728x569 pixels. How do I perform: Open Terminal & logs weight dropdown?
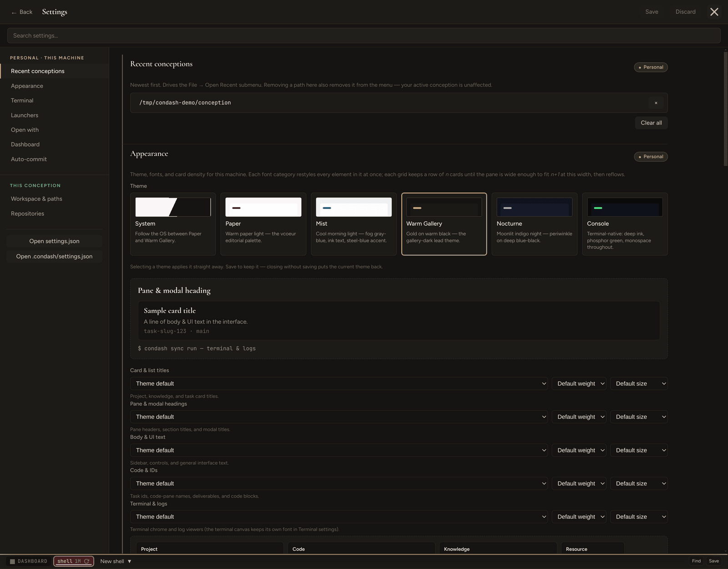tap(579, 517)
